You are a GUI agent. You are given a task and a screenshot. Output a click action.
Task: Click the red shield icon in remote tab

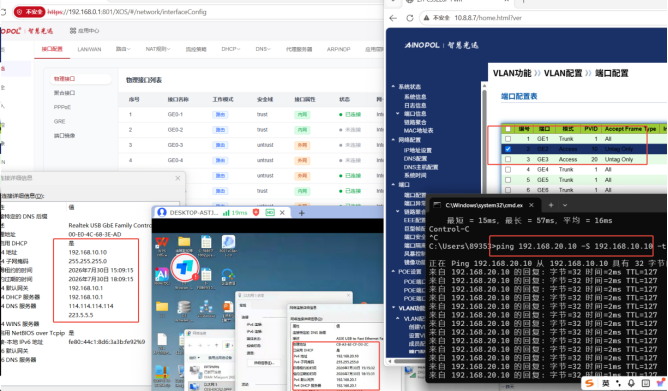(x=256, y=212)
